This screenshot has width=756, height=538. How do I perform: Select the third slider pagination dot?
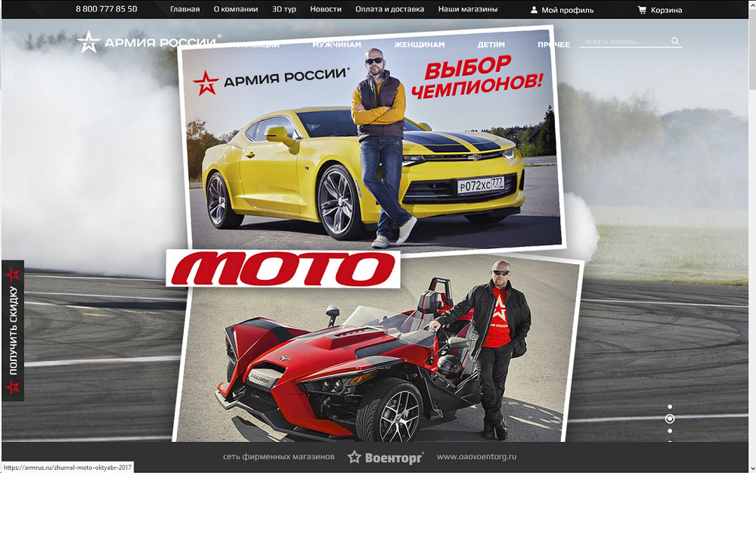coord(670,431)
